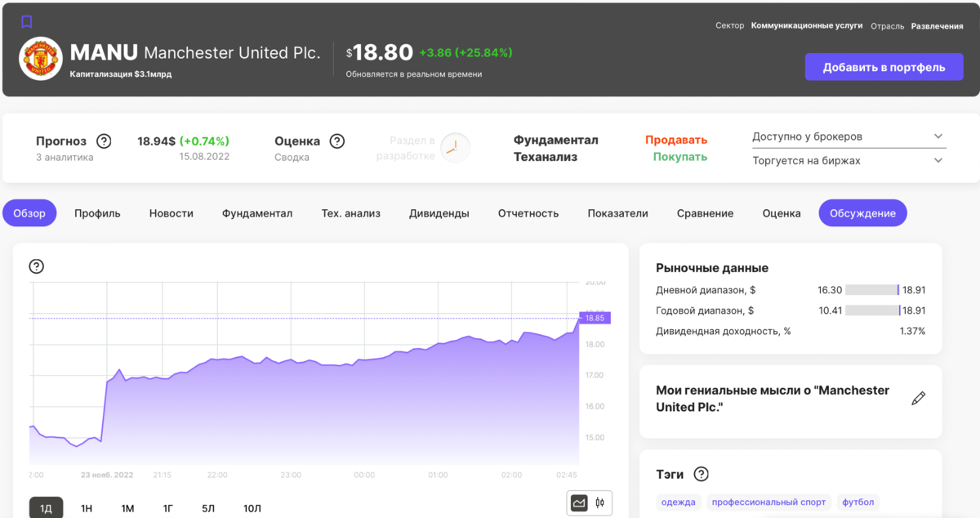980x518 pixels.
Task: Open the help icon next to Оценка
Action: coord(336,141)
